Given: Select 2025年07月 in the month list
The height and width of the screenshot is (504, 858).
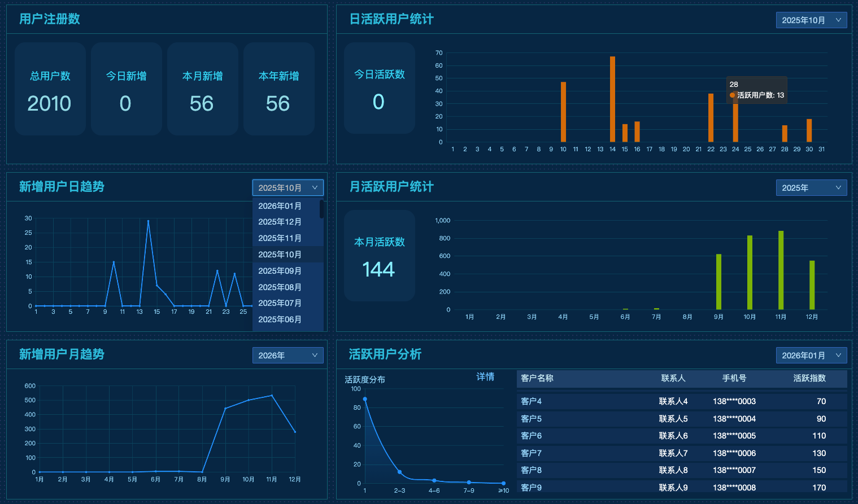Looking at the screenshot, I should click(x=280, y=303).
